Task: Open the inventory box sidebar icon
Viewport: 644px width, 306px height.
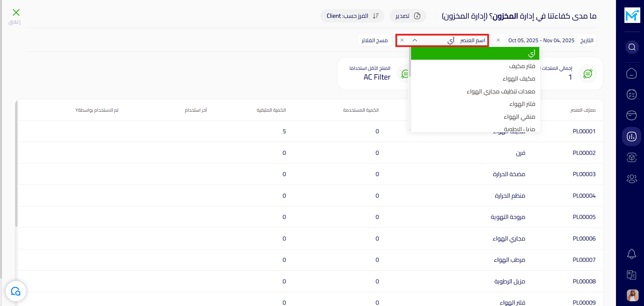Action: [632, 158]
